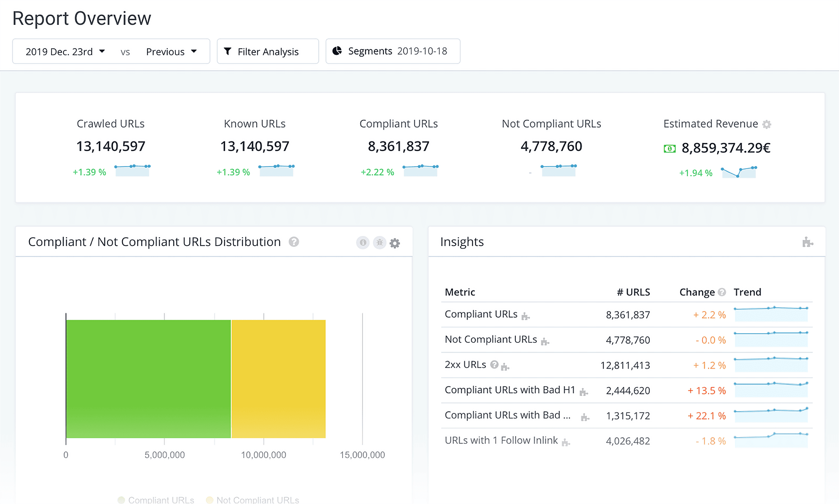Click the 2,444,620 cell in Insights table
The width and height of the screenshot is (839, 504).
628,391
